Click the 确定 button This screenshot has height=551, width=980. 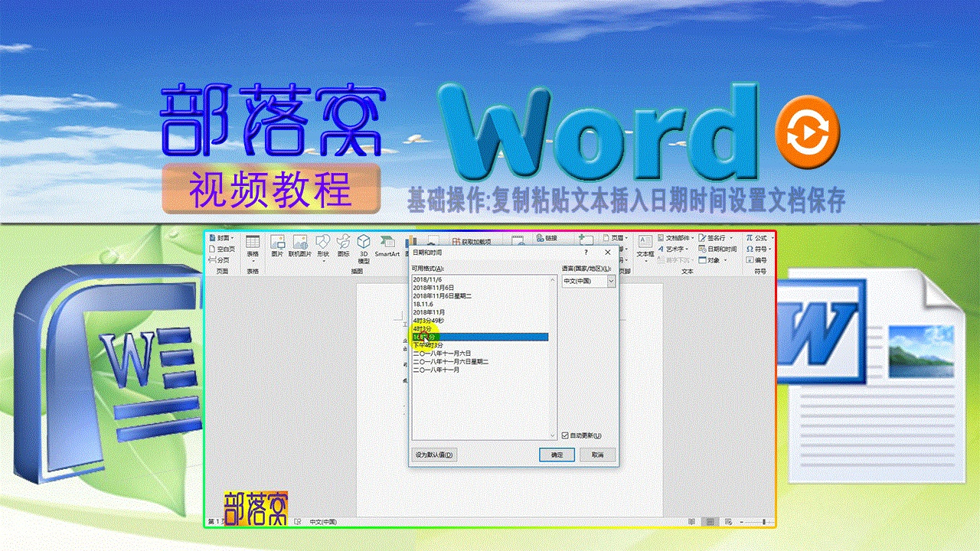pos(557,455)
